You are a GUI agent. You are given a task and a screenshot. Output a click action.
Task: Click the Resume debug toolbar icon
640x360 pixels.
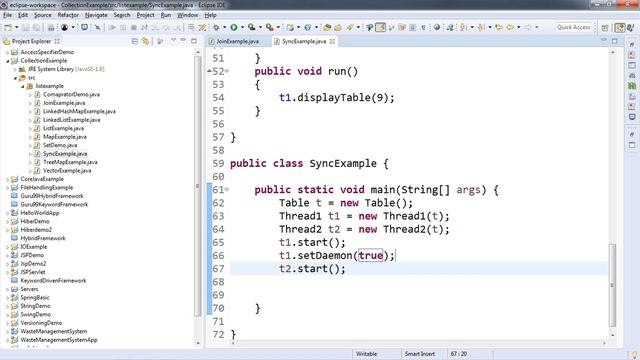click(x=111, y=27)
